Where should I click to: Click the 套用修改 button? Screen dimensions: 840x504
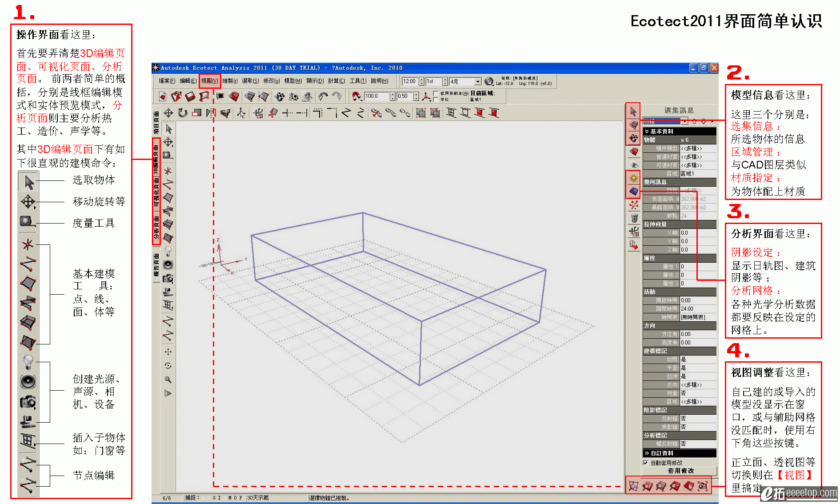680,471
